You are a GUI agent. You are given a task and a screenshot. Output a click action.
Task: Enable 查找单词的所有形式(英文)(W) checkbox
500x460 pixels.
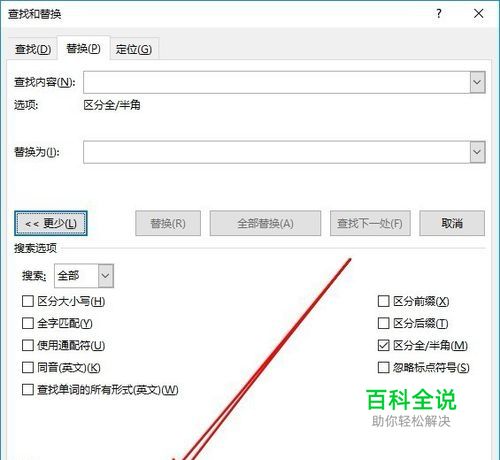coord(28,389)
